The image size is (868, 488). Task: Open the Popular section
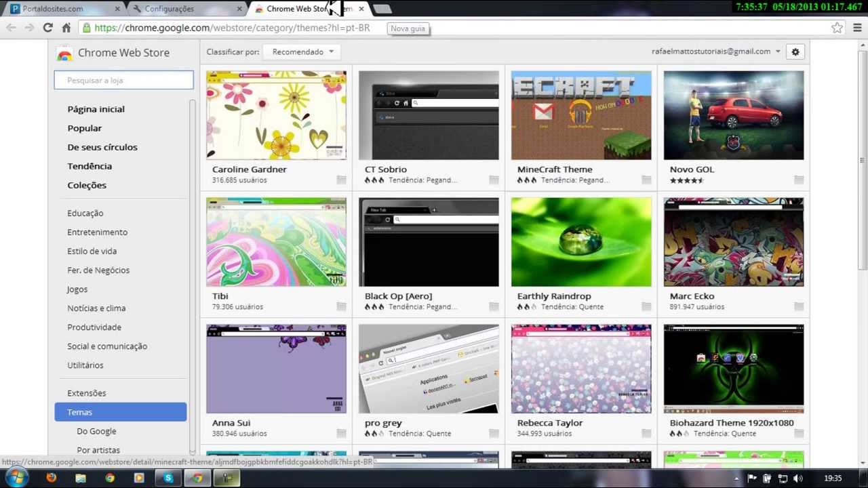[84, 128]
